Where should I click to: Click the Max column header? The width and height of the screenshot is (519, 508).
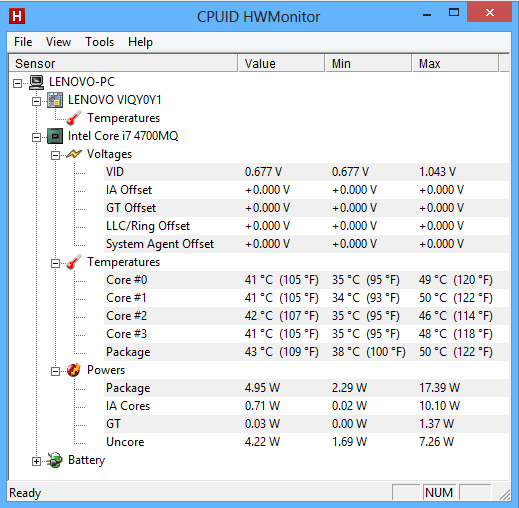point(455,63)
